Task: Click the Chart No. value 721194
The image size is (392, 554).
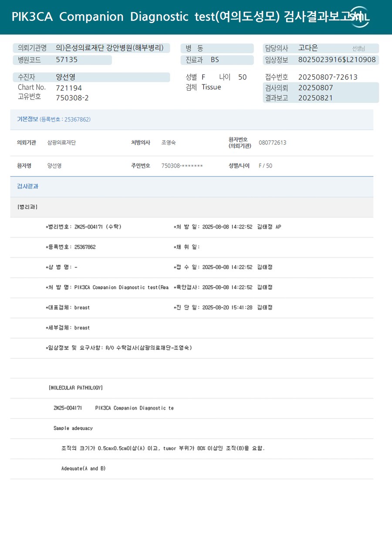Action: [x=69, y=88]
